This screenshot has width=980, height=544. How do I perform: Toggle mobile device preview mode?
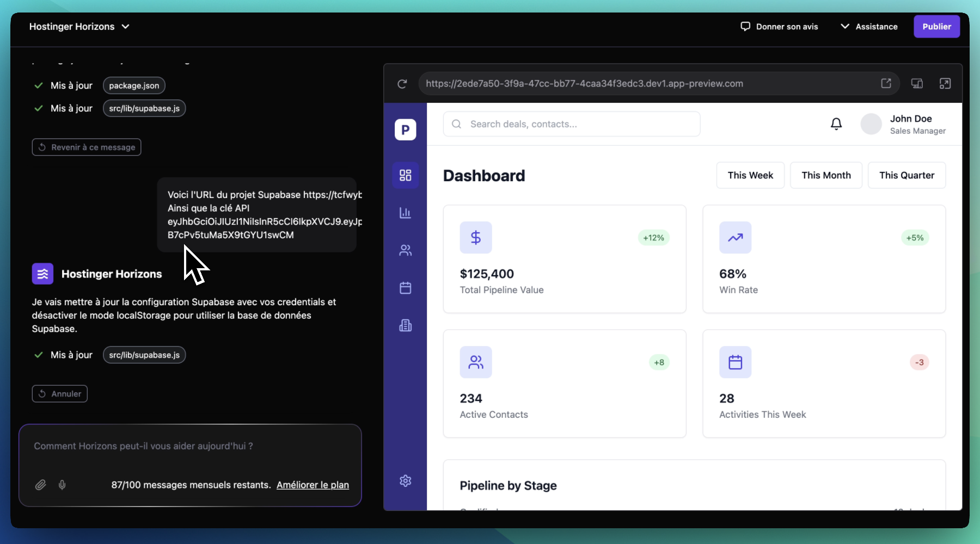tap(917, 83)
